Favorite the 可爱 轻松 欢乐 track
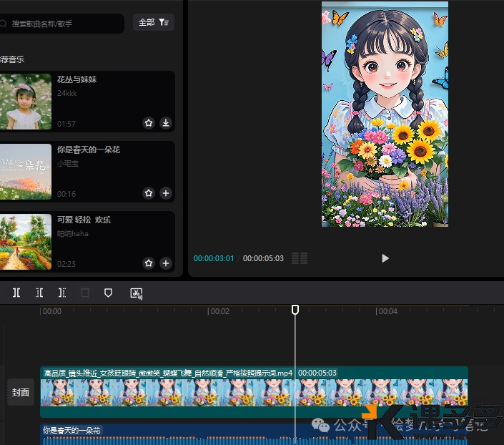The height and width of the screenshot is (445, 504). click(x=149, y=263)
